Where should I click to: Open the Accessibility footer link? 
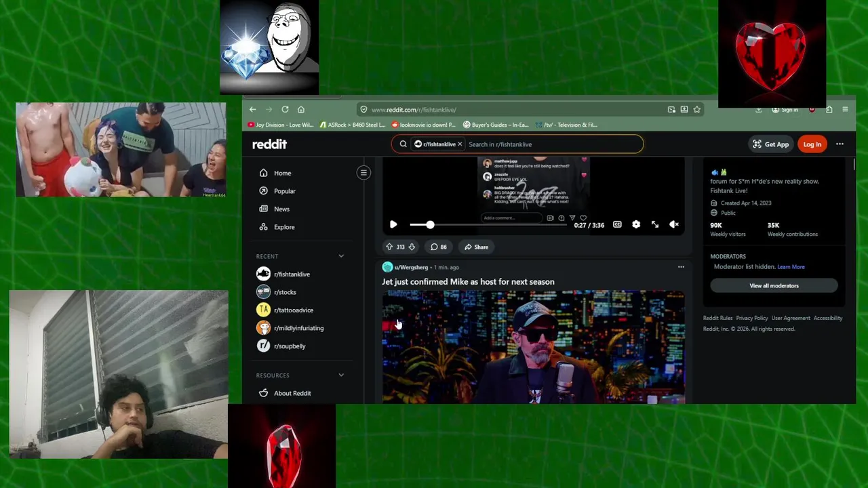(x=828, y=318)
